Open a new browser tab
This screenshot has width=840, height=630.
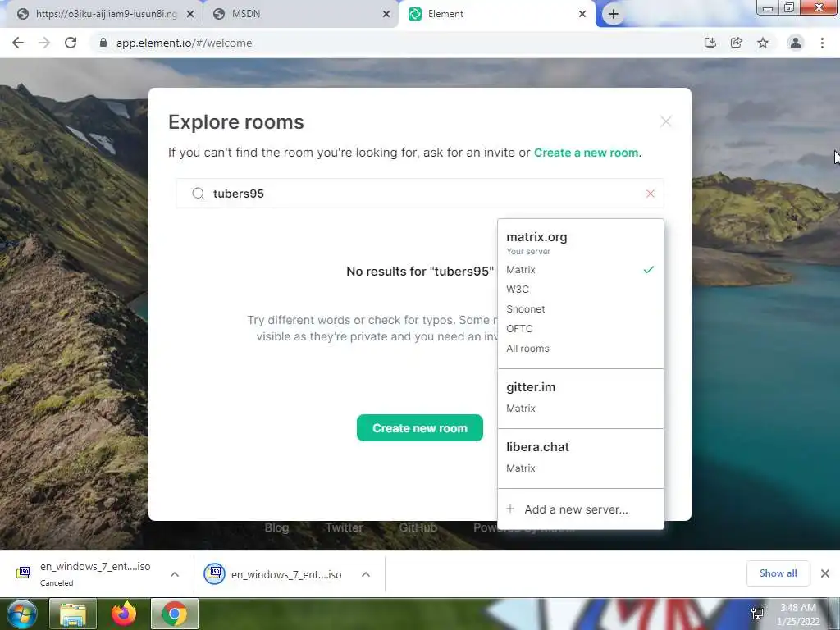(x=614, y=14)
